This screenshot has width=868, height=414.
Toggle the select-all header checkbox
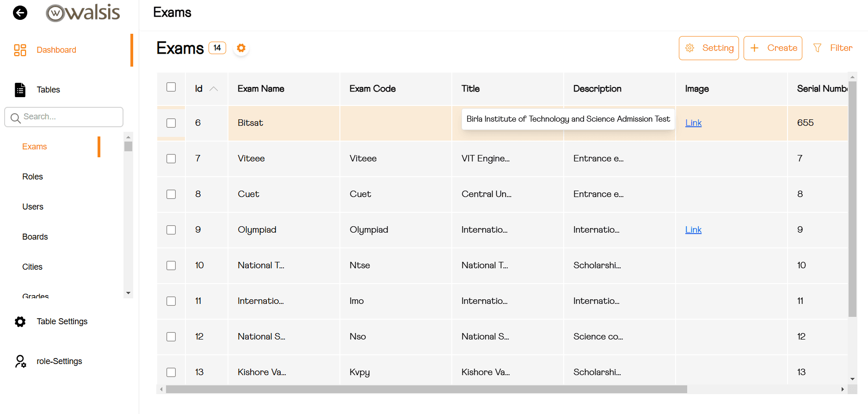click(171, 87)
